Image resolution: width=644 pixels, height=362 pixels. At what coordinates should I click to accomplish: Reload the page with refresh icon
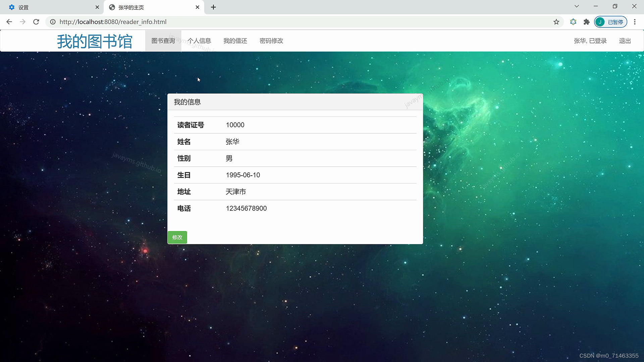point(36,22)
